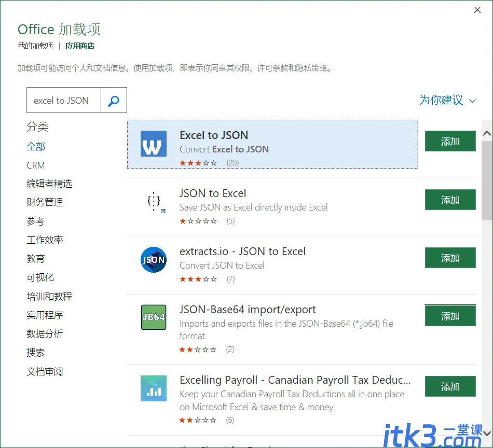Focus the search box with 'excel to JSON'
This screenshot has height=448, width=493.
[63, 100]
